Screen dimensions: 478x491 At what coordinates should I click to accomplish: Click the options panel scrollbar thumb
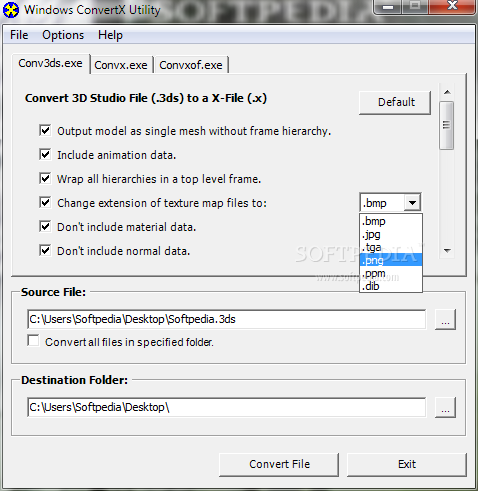pyautogui.click(x=447, y=126)
